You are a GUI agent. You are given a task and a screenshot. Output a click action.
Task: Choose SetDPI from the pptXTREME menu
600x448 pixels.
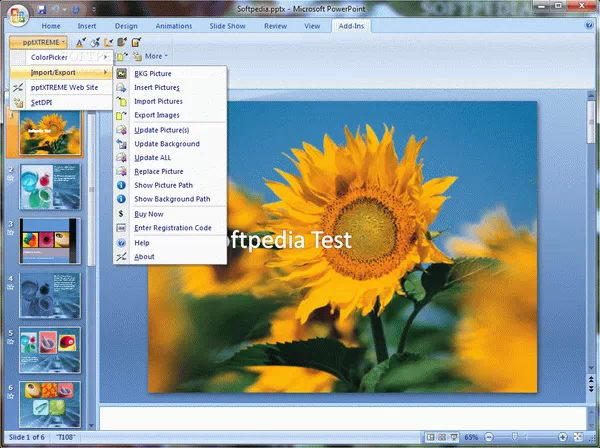(x=61, y=102)
